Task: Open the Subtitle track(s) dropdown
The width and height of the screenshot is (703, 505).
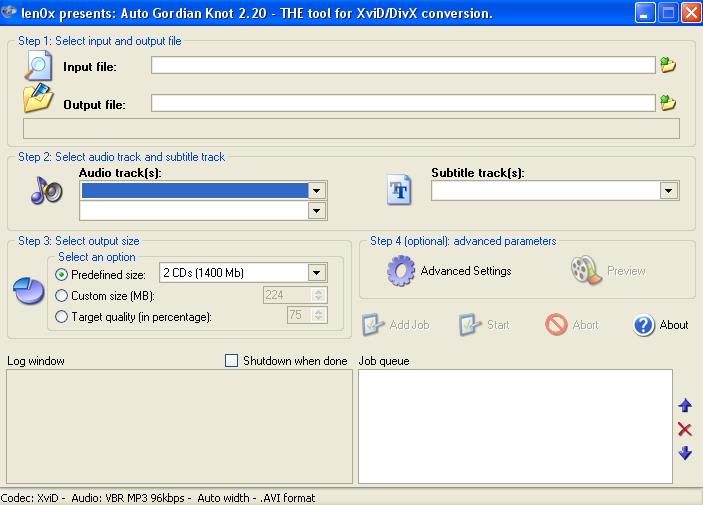Action: (x=668, y=191)
